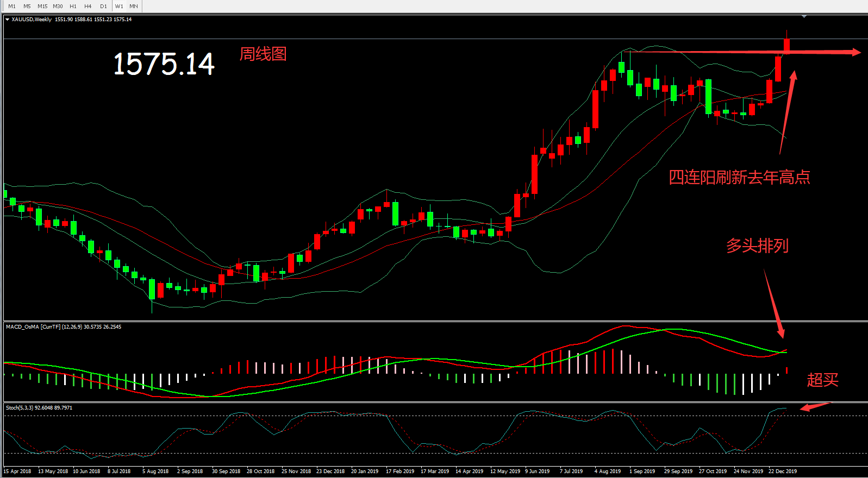Click the 13 May 2018 date label

pyautogui.click(x=53, y=471)
